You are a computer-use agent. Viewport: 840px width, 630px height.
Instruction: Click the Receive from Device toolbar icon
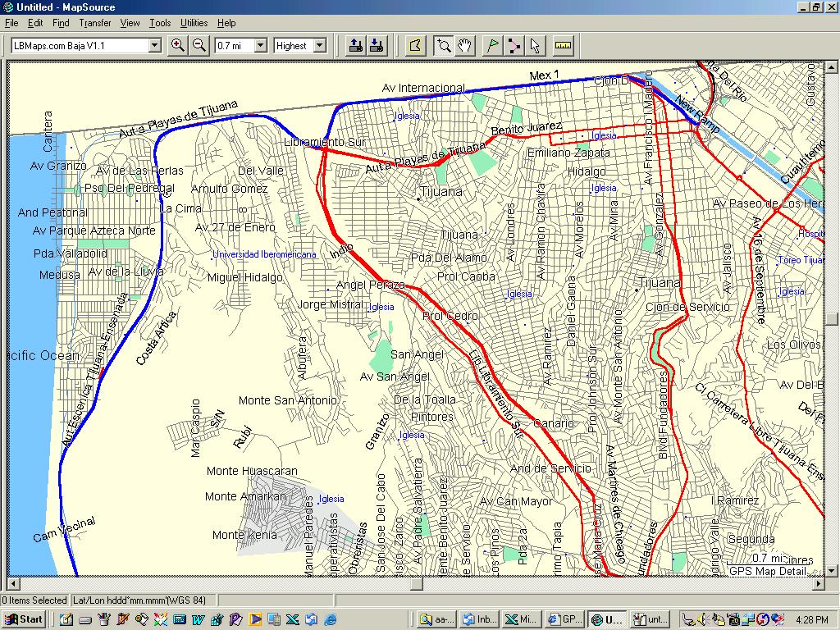378,45
